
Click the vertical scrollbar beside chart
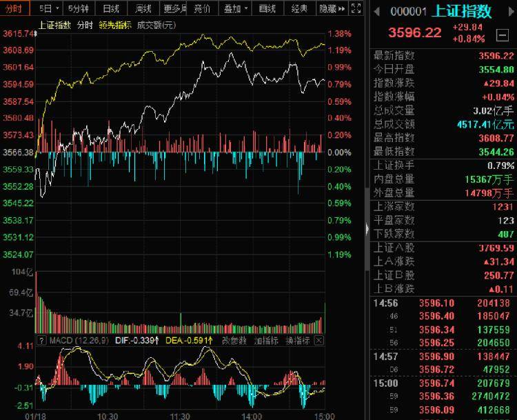(367, 211)
